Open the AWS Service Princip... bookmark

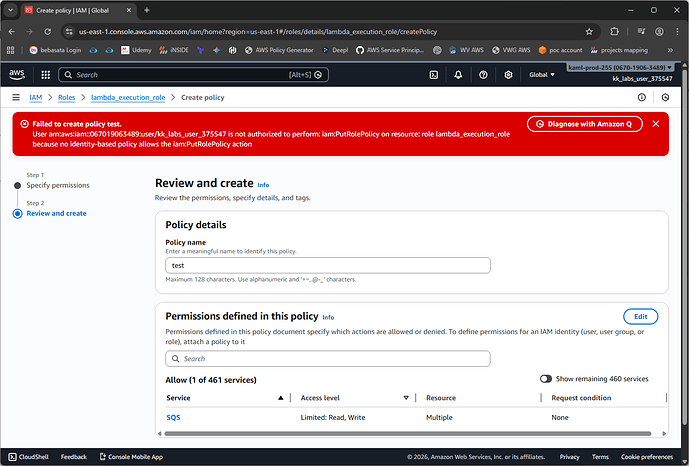click(x=390, y=50)
